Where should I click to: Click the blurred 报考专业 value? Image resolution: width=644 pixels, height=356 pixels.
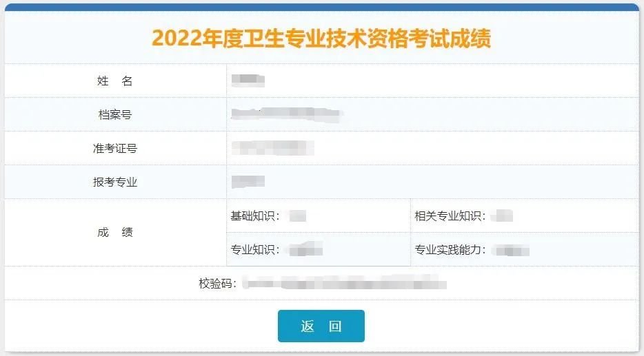point(248,182)
